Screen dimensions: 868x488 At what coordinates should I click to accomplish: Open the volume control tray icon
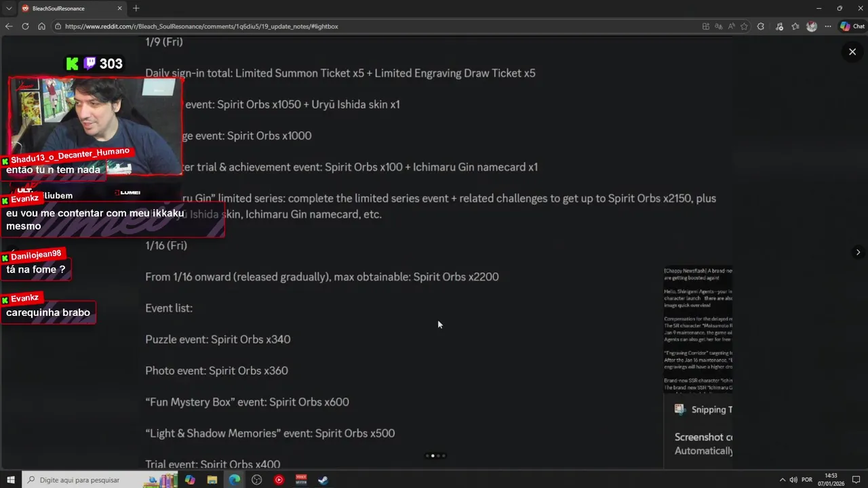pyautogui.click(x=793, y=480)
